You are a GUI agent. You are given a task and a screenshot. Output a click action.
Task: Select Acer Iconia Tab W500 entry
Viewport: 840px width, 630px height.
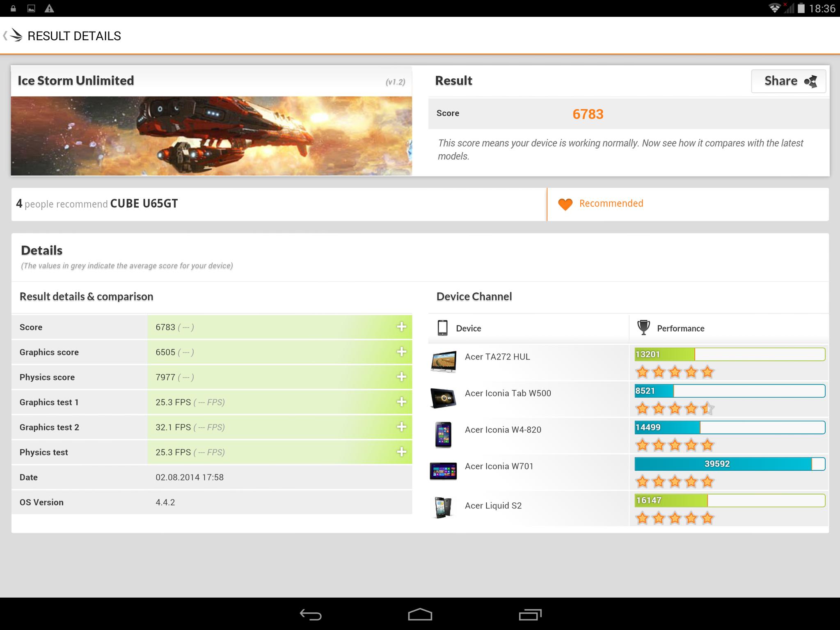(508, 393)
